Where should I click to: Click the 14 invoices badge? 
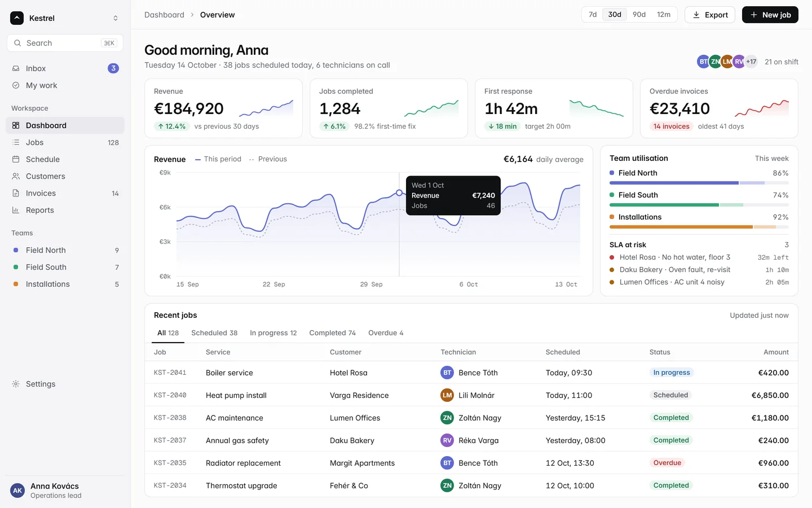671,126
